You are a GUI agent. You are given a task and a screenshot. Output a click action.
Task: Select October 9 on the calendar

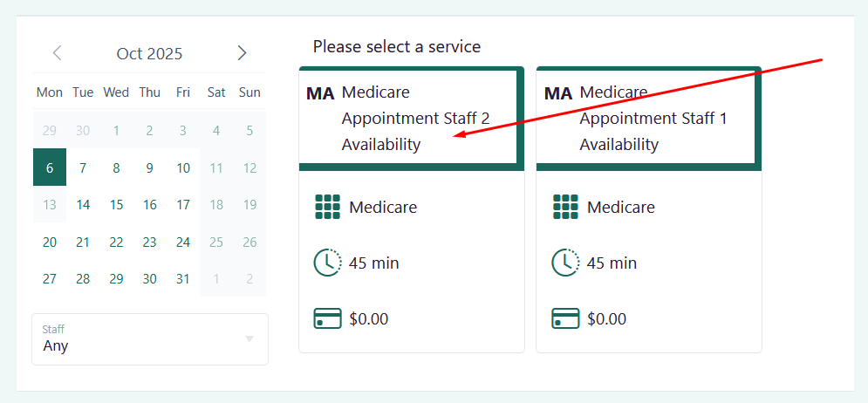[150, 168]
